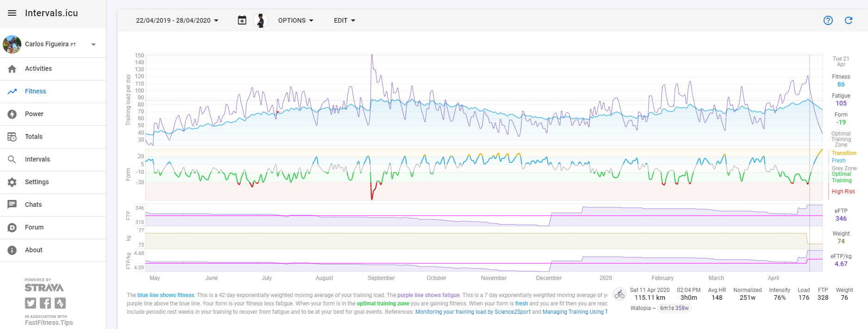Image resolution: width=868 pixels, height=329 pixels.
Task: Click the cycling activity icon
Action: point(619,294)
